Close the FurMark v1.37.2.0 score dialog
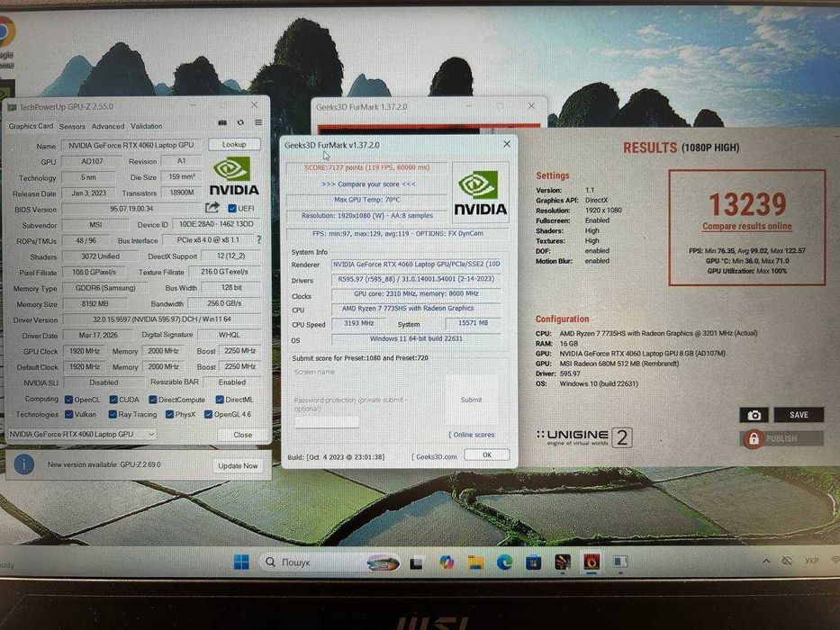This screenshot has height=630, width=840. click(507, 144)
